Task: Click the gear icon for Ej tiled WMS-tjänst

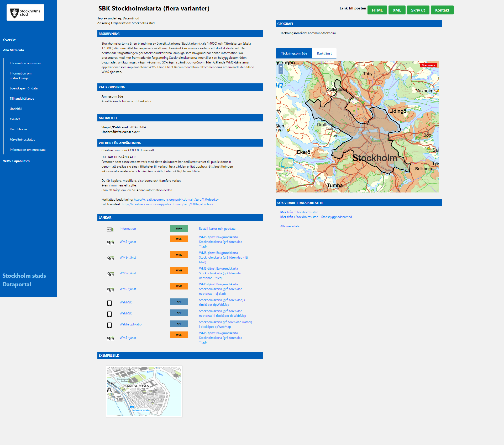Action: point(111,258)
